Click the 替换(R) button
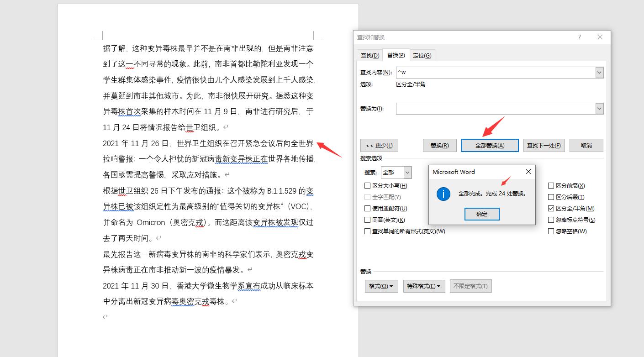The height and width of the screenshot is (357, 644). pos(439,145)
